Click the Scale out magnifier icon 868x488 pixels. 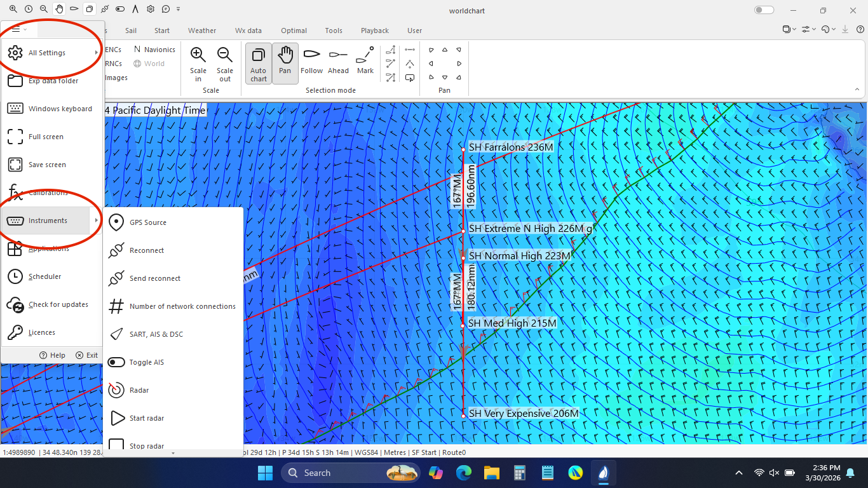point(224,55)
